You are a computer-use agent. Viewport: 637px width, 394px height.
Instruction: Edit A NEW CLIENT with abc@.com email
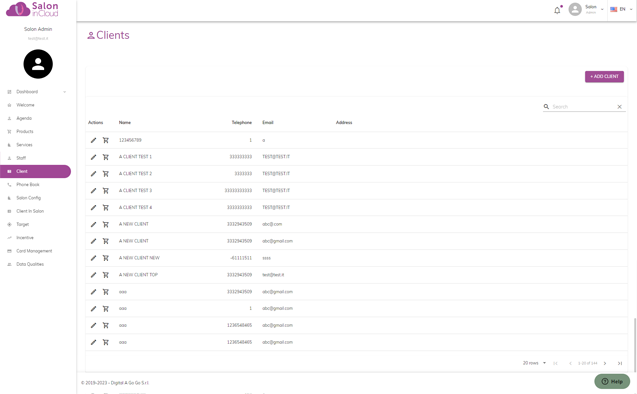(x=93, y=224)
